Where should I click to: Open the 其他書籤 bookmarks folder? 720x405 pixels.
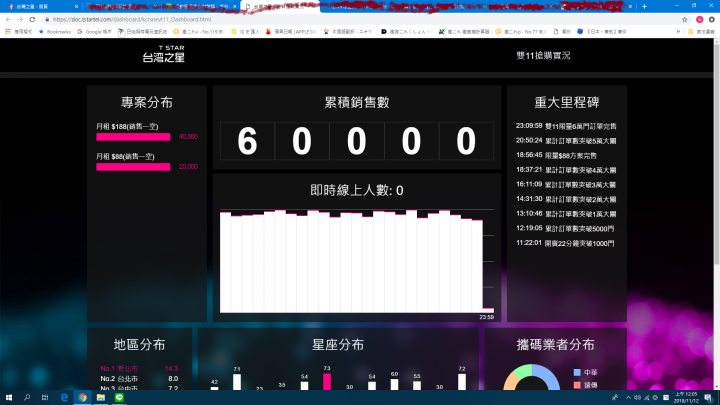701,32
